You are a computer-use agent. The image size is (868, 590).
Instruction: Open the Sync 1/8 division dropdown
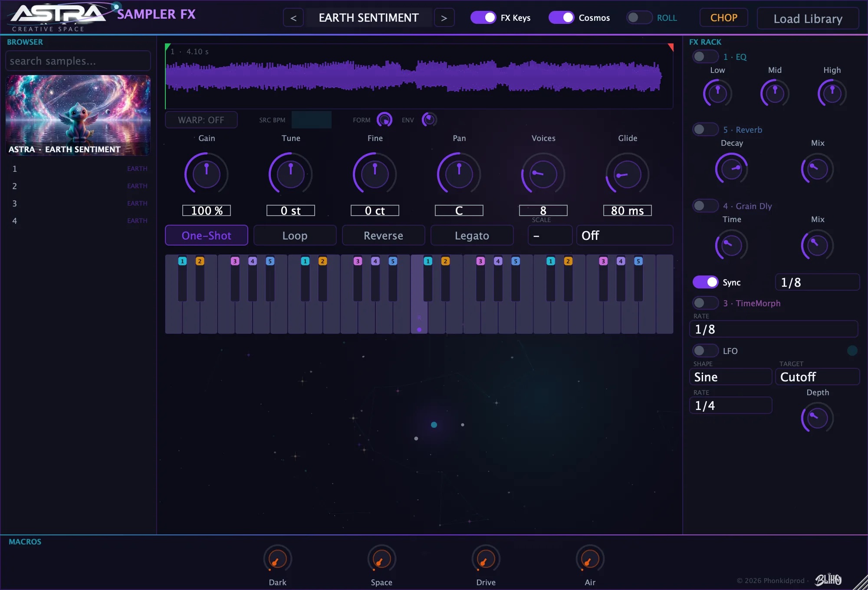pyautogui.click(x=817, y=282)
